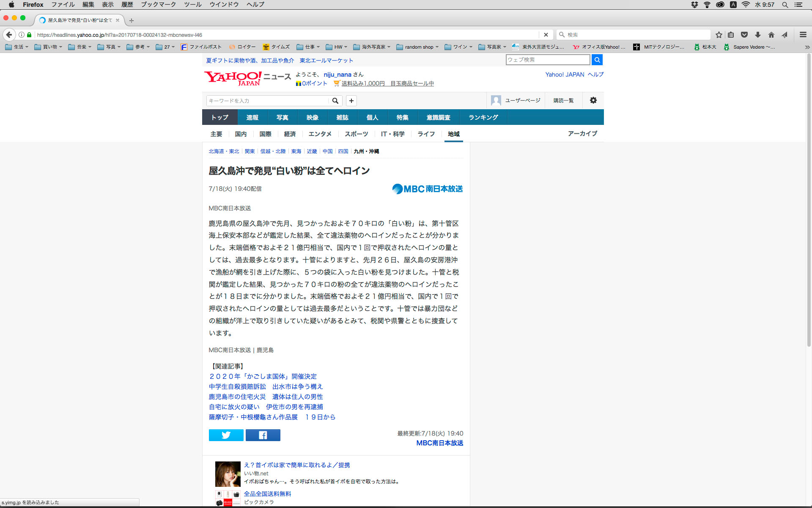Share article on Facebook button

coord(263,435)
